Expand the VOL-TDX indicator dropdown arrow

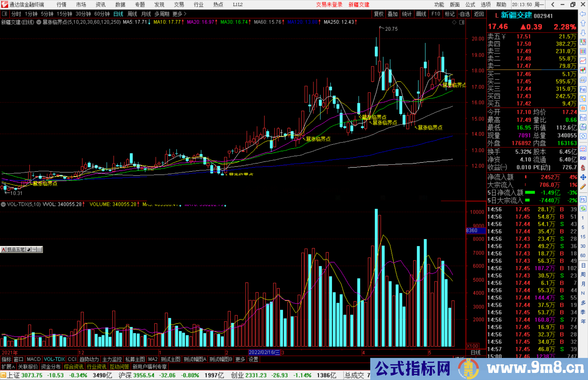click(x=3, y=204)
